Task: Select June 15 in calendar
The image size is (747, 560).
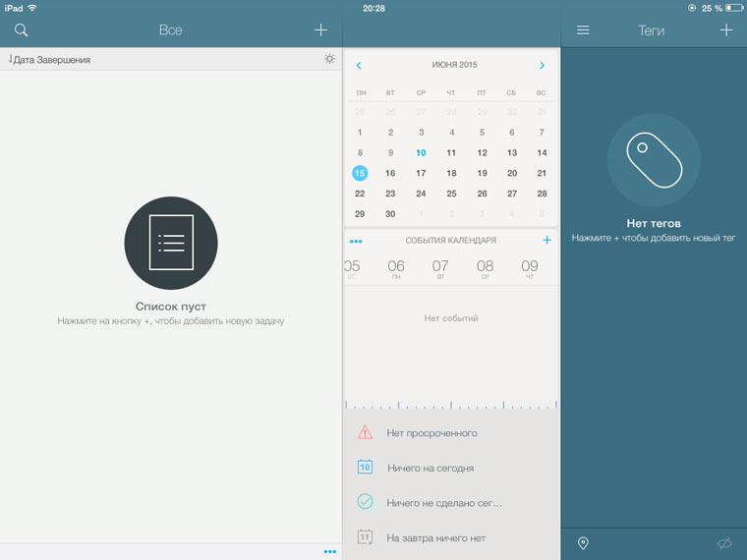Action: coord(360,173)
